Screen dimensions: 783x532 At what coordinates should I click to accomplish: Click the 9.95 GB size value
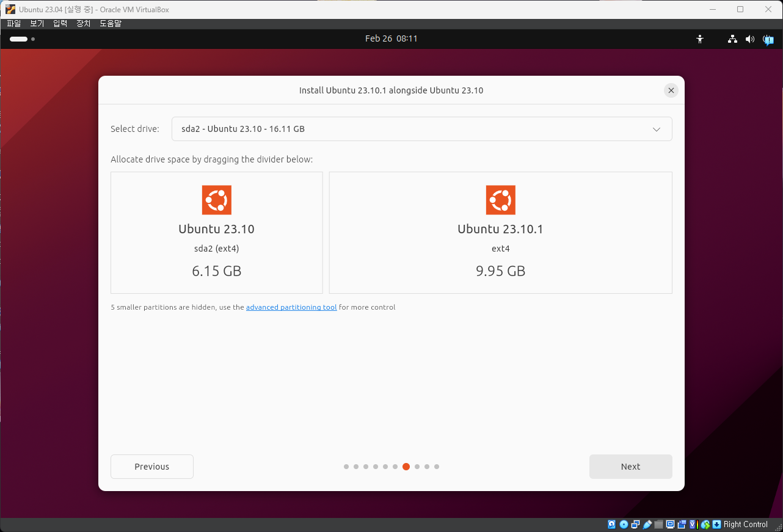point(501,271)
